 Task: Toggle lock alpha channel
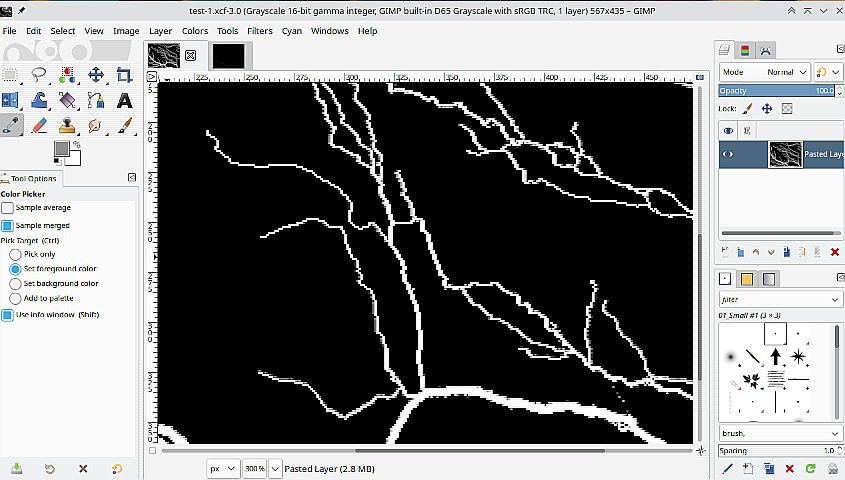point(787,109)
